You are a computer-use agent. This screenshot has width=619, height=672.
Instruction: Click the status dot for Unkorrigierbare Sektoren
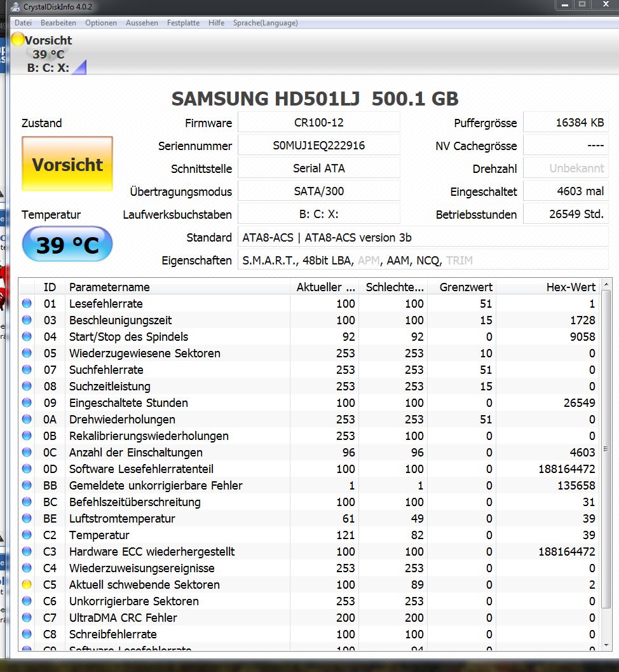[x=27, y=601]
